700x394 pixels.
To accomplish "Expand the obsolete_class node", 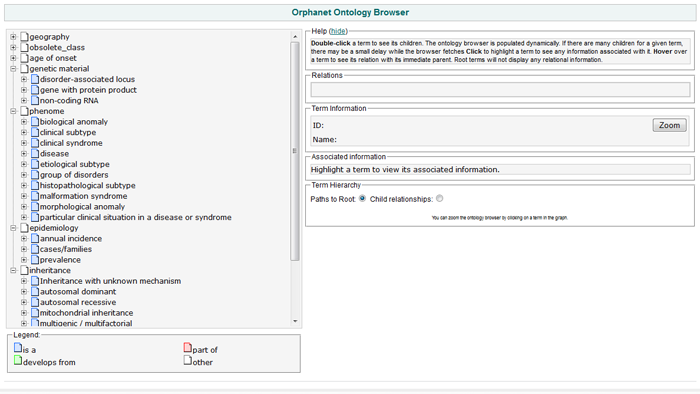I will (x=13, y=47).
